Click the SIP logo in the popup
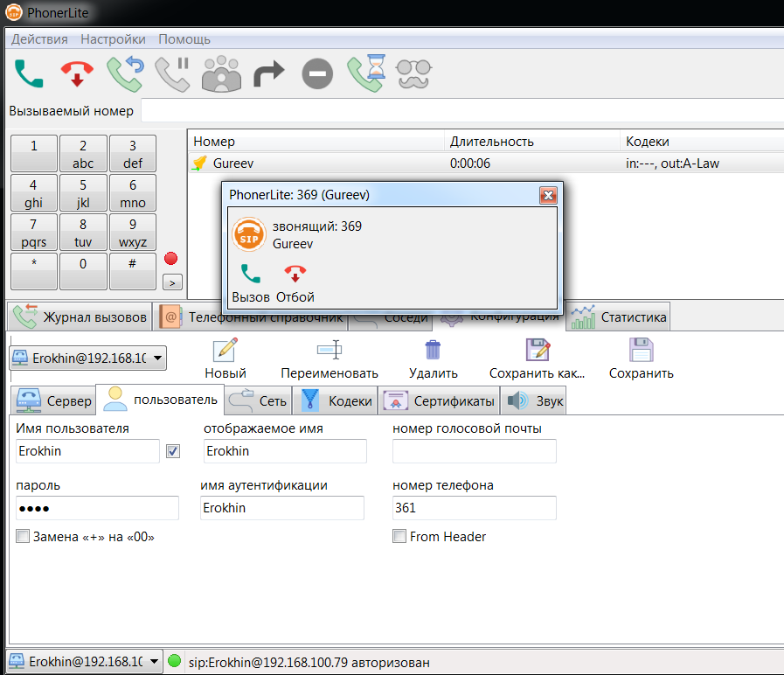The width and height of the screenshot is (784, 675). [249, 234]
